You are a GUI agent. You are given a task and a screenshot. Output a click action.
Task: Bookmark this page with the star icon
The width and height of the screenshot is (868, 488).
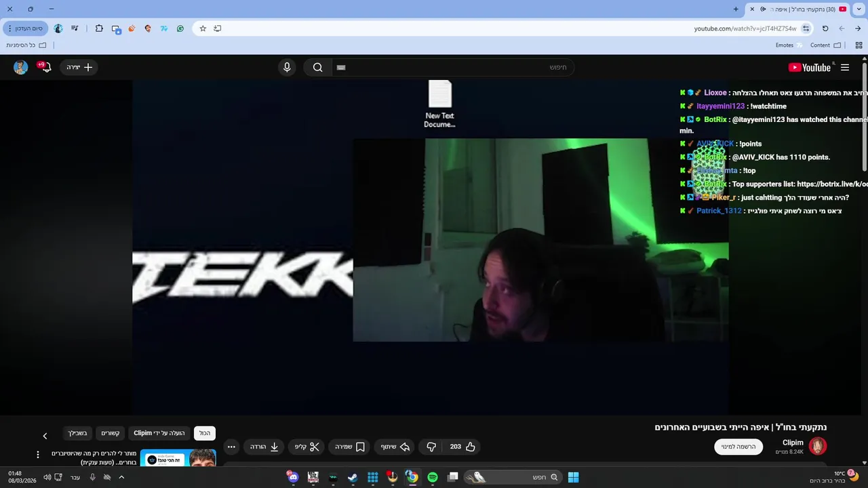click(203, 28)
